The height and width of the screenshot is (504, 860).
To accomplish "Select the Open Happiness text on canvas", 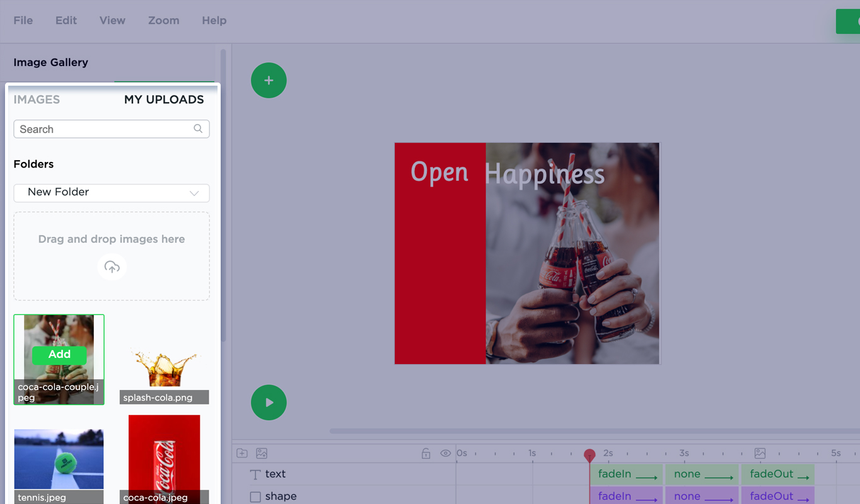I will tap(508, 173).
